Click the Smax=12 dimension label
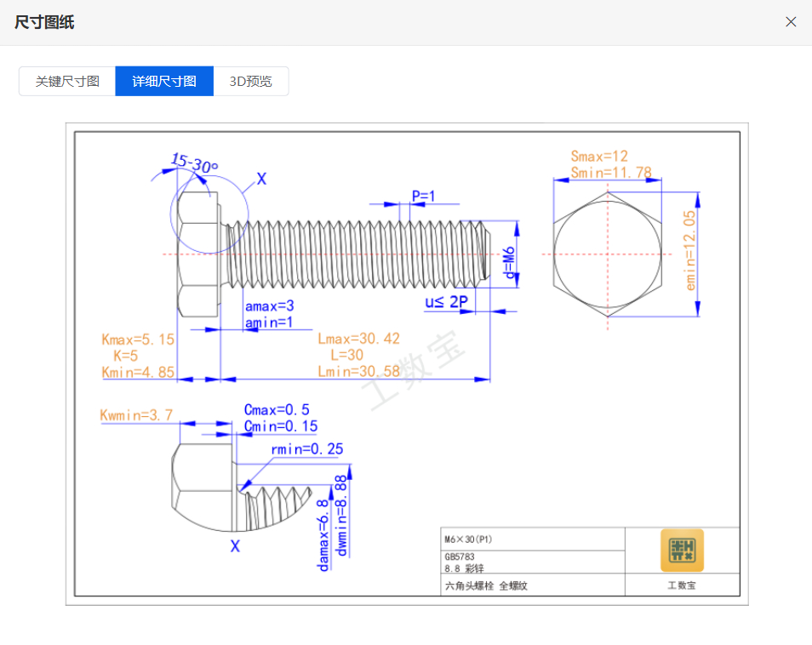Viewport: 812px width, 645px height. pyautogui.click(x=599, y=157)
